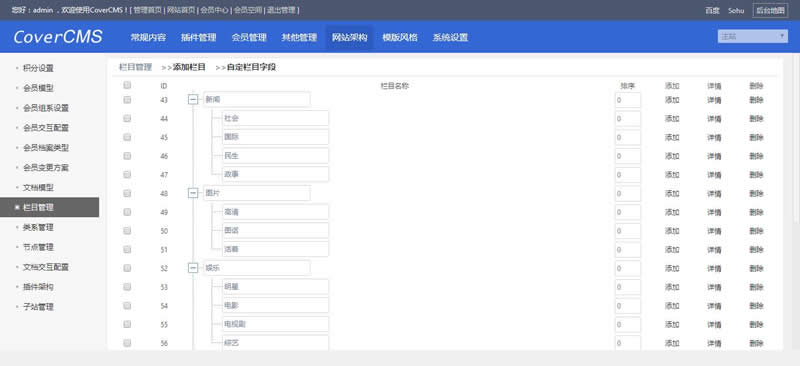Visit the 网站首页 link
The height and width of the screenshot is (366, 800).
point(181,10)
